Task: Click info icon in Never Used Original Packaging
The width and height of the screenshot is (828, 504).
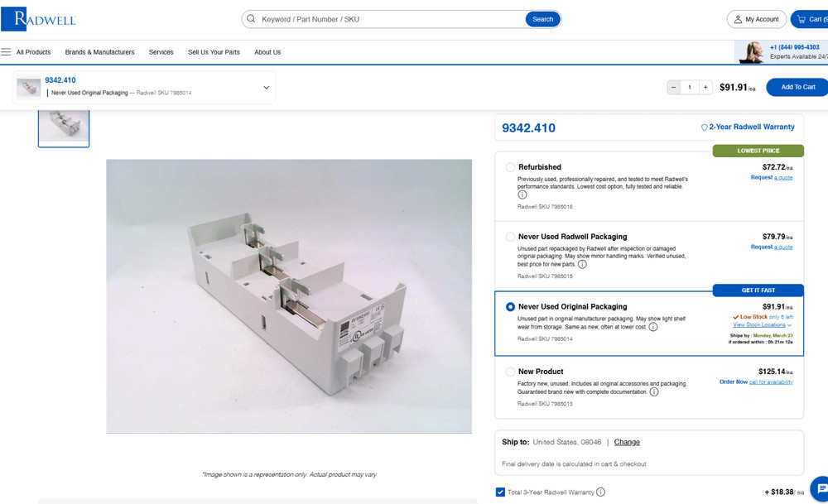Action: click(653, 327)
